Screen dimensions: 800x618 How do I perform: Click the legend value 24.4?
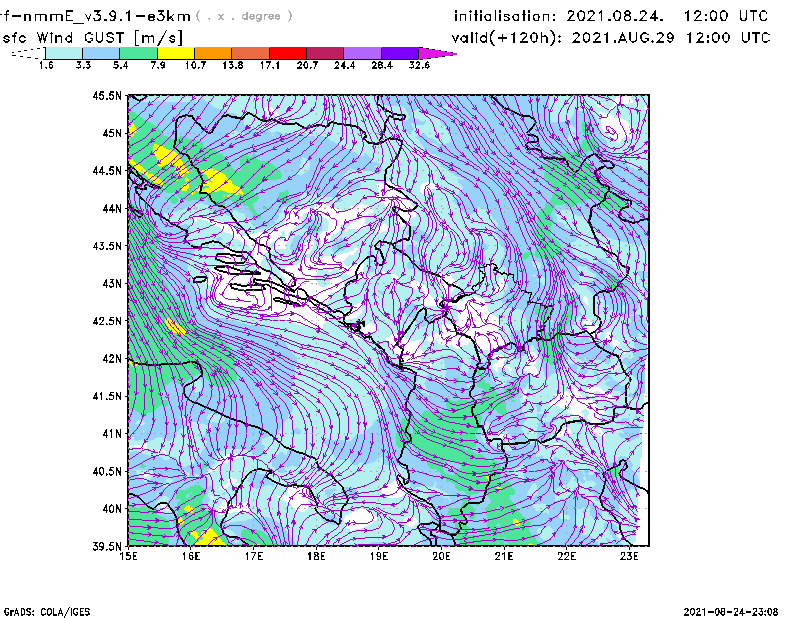point(344,65)
